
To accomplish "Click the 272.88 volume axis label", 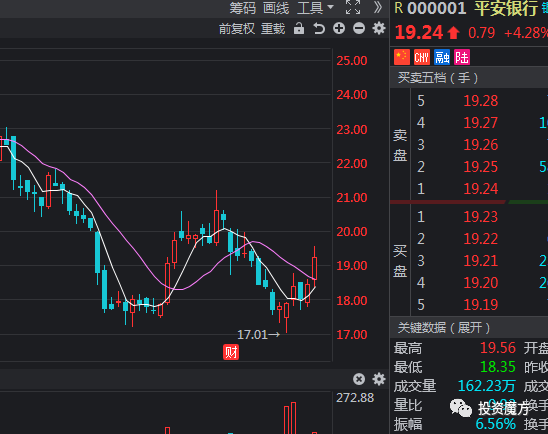I will click(355, 398).
